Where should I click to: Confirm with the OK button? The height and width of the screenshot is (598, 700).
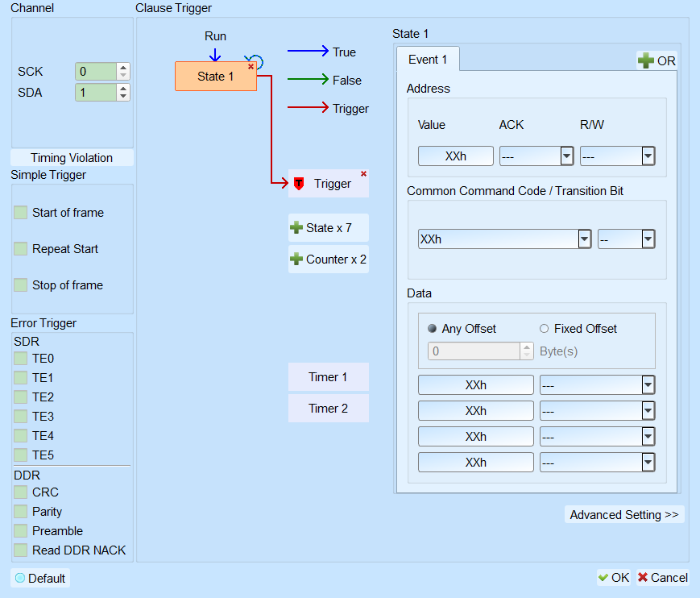614,578
